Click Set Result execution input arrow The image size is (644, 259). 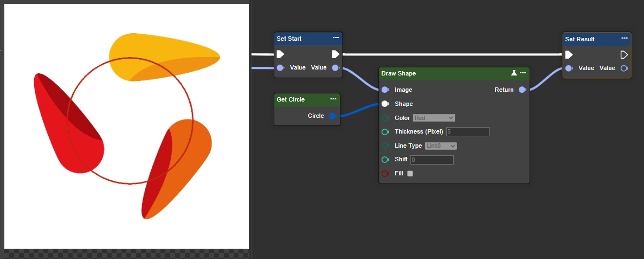pos(569,54)
